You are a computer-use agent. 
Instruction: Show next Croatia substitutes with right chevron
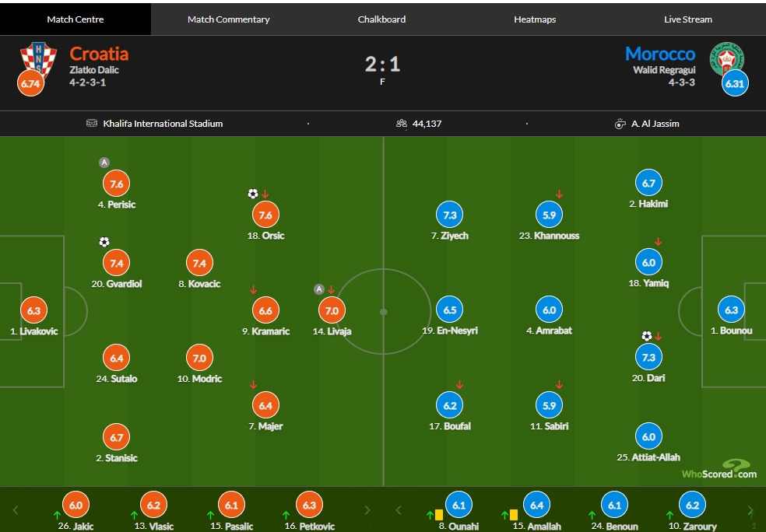click(367, 510)
